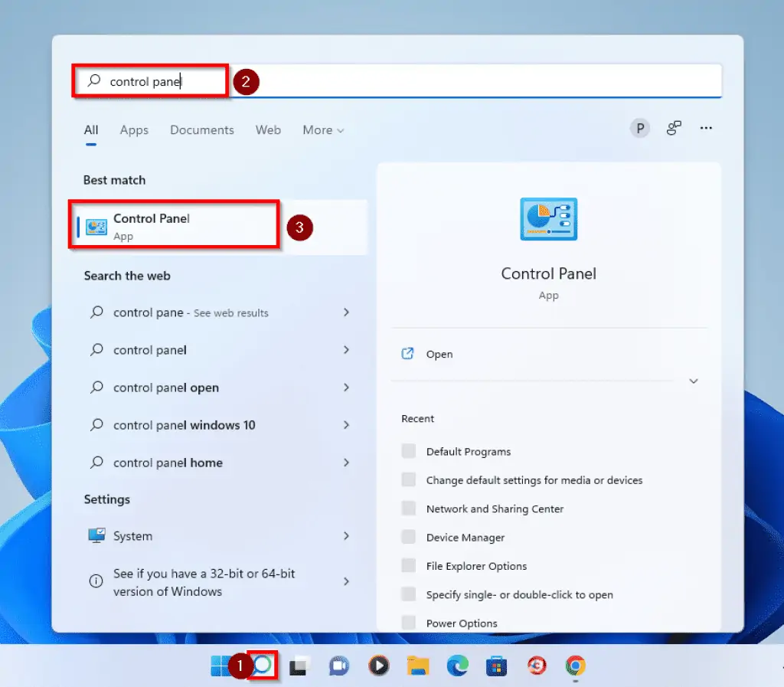This screenshot has height=687, width=784.
Task: Click Open in the Control Panel preview
Action: 439,354
